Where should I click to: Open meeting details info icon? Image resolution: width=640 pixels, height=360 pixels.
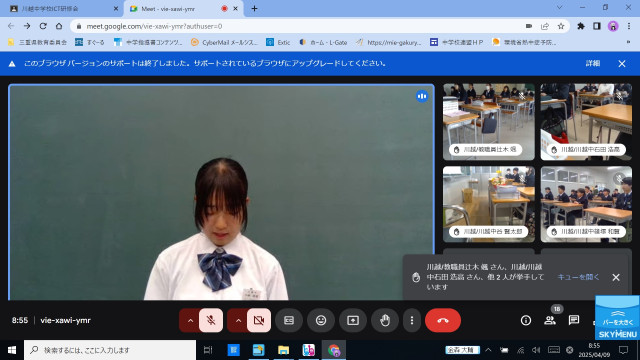point(526,320)
